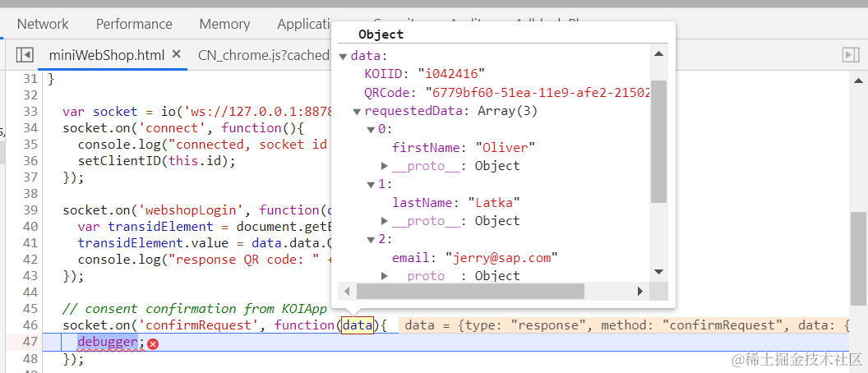The width and height of the screenshot is (868, 373).
Task: Close the miniWebShop.html file tab
Action: (177, 54)
